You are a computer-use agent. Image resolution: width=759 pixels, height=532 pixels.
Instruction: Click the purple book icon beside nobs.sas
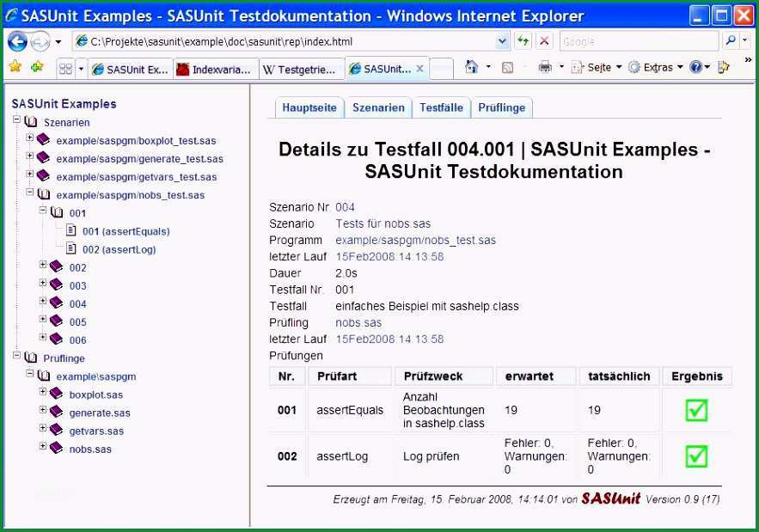pyautogui.click(x=56, y=448)
